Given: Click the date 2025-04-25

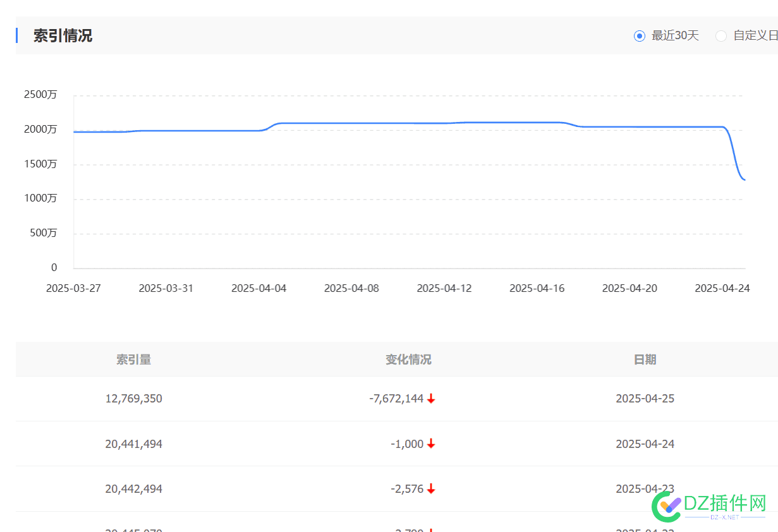Looking at the screenshot, I should click(645, 399).
